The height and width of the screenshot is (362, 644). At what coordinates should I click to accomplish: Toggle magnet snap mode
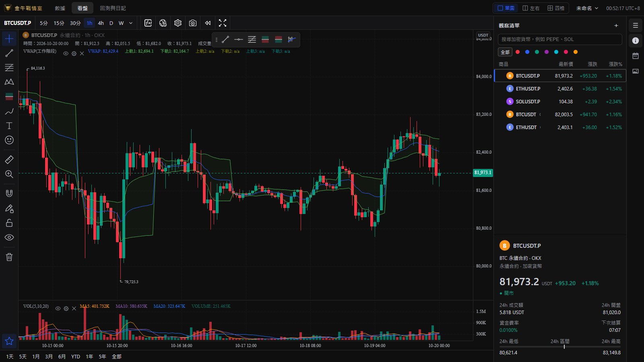click(9, 193)
